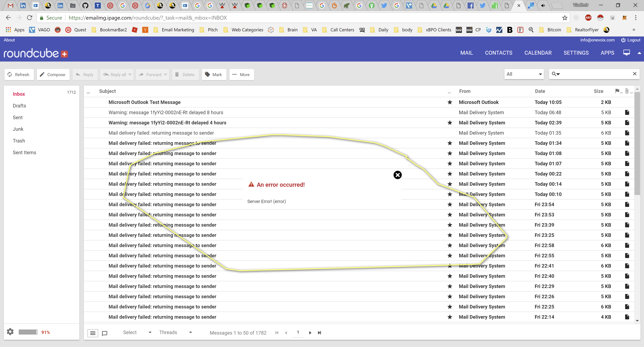Sort messages by Size column header
644x347 pixels.
(x=598, y=91)
